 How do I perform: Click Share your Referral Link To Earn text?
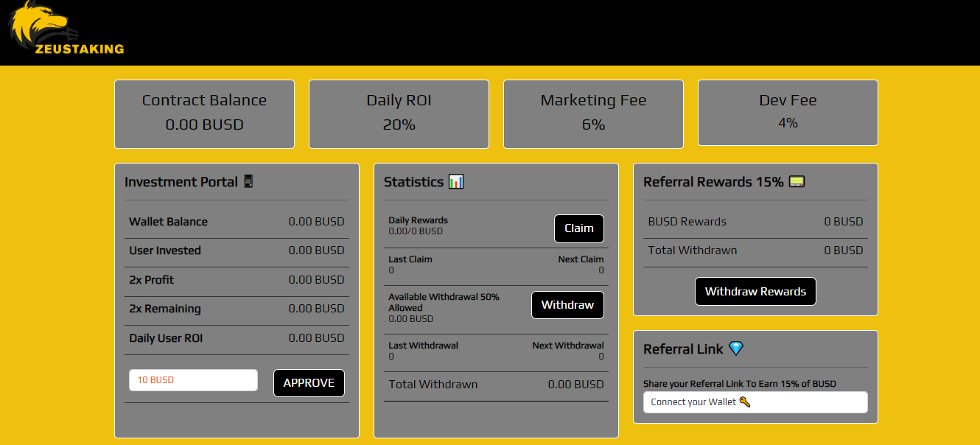tap(740, 384)
